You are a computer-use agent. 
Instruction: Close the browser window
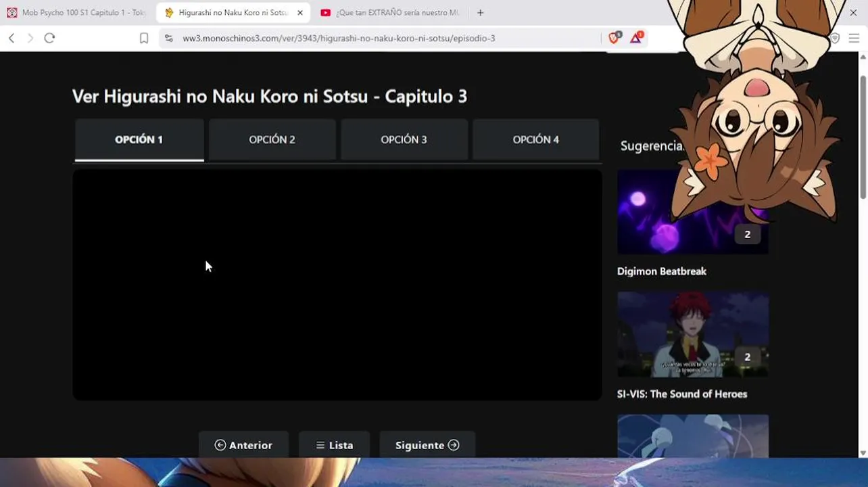coord(853,12)
